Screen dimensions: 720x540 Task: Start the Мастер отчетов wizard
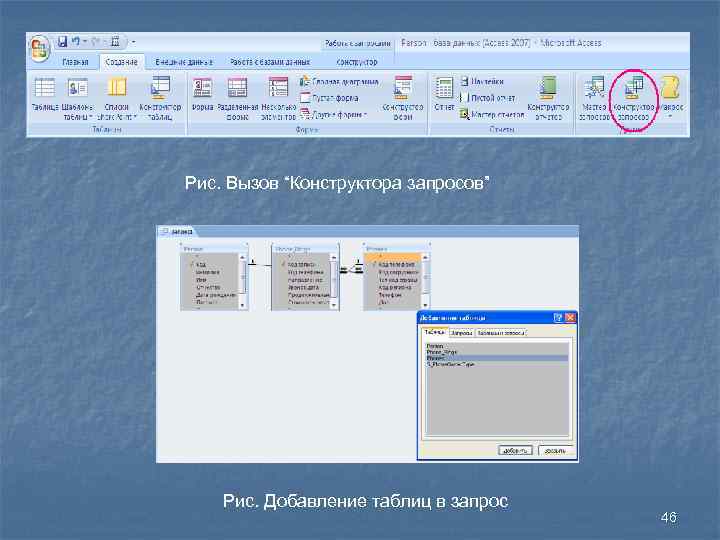coord(492,114)
